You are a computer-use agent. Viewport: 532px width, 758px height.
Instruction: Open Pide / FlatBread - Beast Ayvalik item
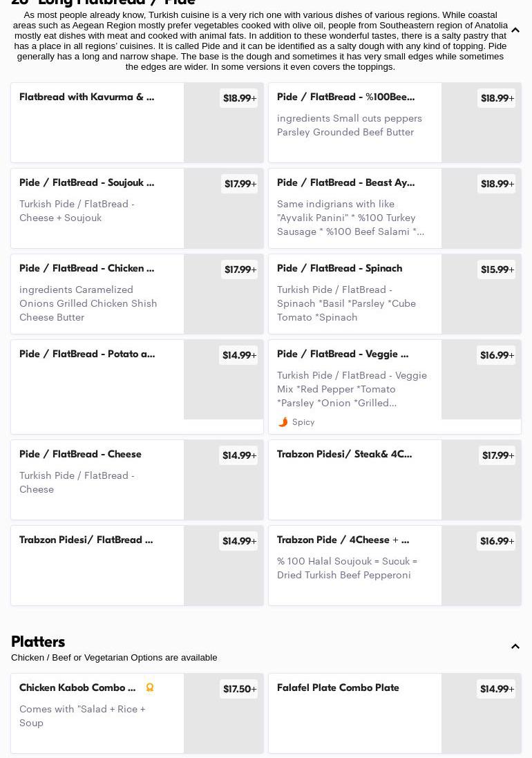(x=345, y=183)
